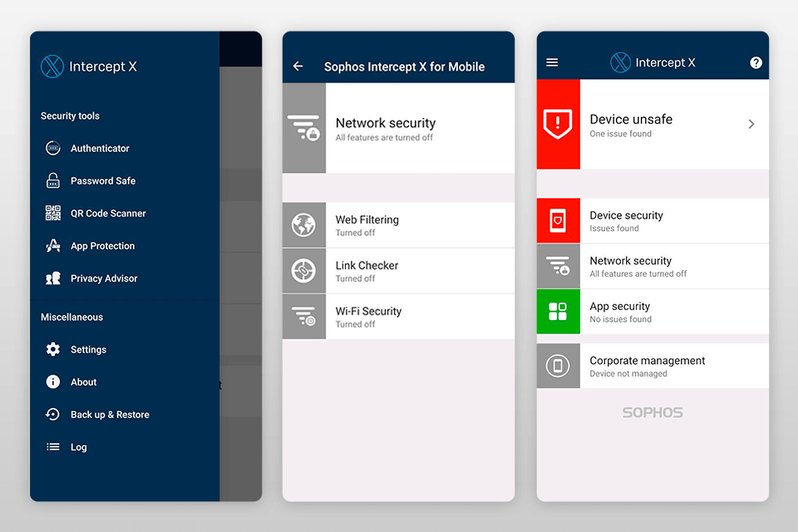Click the Link Checker icon
Viewport: 798px width, 532px height.
pyautogui.click(x=303, y=271)
